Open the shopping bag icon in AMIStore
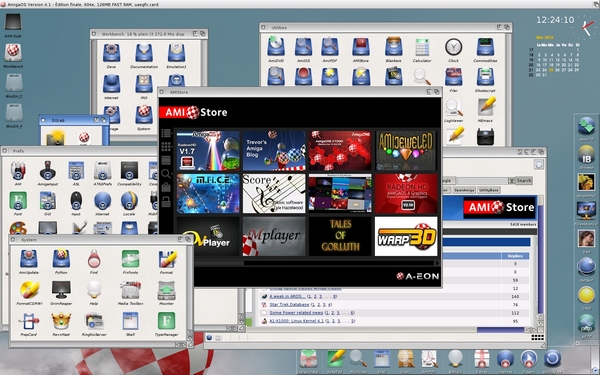 tap(166, 187)
